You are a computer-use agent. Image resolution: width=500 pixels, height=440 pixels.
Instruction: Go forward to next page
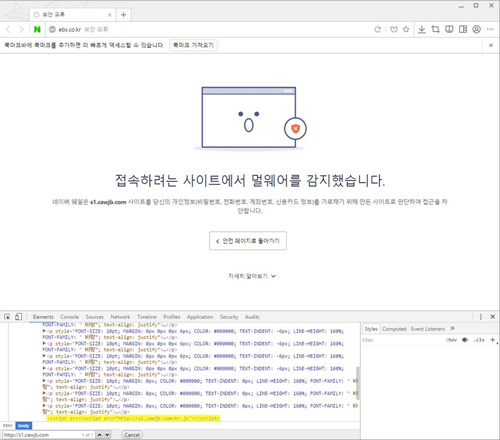21,29
